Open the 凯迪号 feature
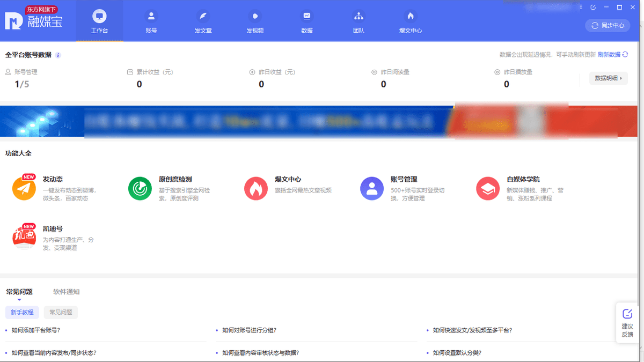This screenshot has height=362, width=644. (x=24, y=238)
